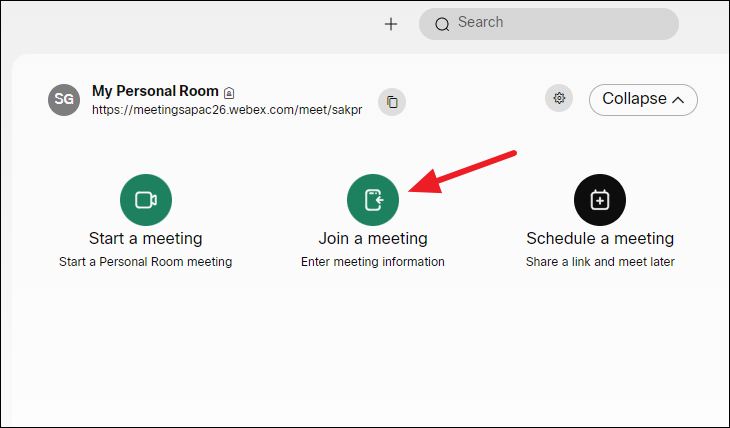730x428 pixels.
Task: Click the plus icon beside the search bar
Action: pos(391,24)
